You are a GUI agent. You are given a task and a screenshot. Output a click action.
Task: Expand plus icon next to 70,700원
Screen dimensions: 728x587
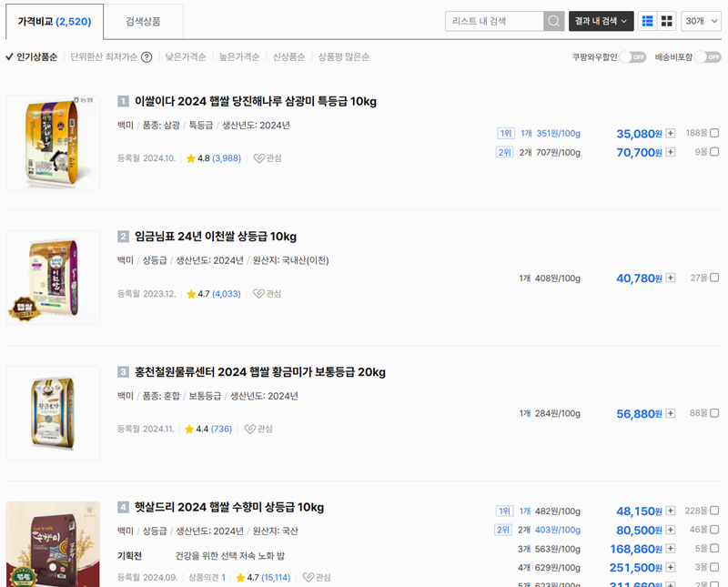[671, 152]
